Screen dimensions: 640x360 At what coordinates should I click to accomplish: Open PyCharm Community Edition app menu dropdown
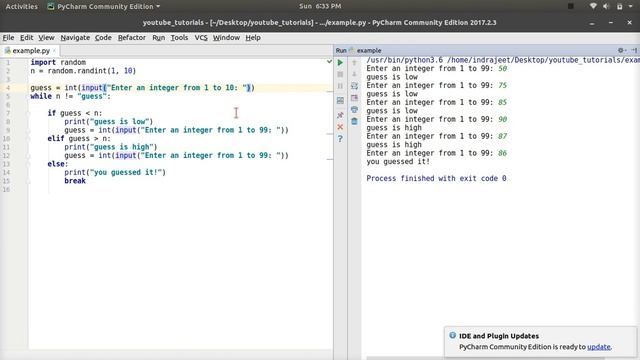[104, 7]
